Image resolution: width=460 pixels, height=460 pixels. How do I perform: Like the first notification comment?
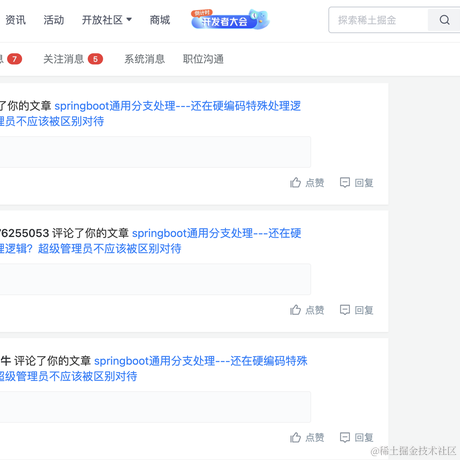307,183
